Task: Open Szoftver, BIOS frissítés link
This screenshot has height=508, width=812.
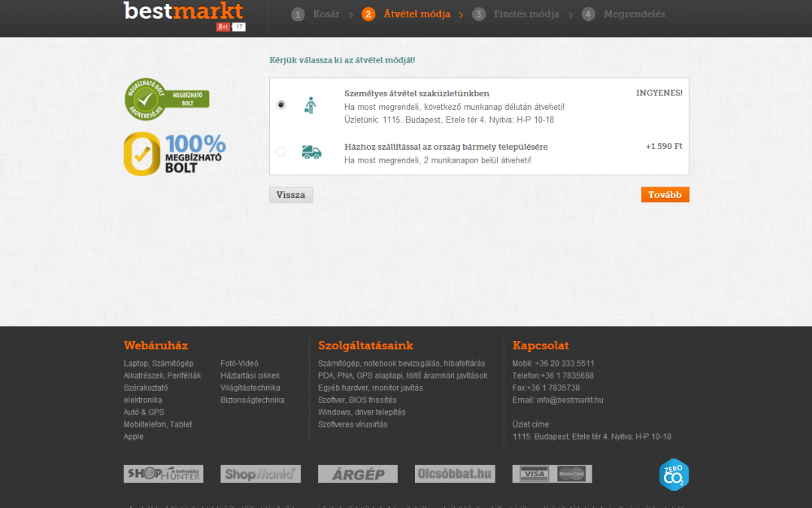Action: [x=357, y=400]
